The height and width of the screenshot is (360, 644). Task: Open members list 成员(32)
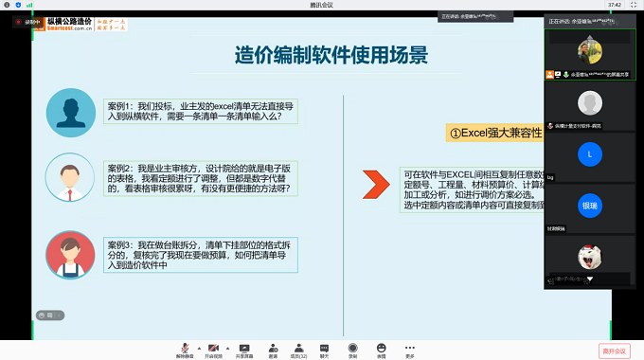(x=298, y=351)
